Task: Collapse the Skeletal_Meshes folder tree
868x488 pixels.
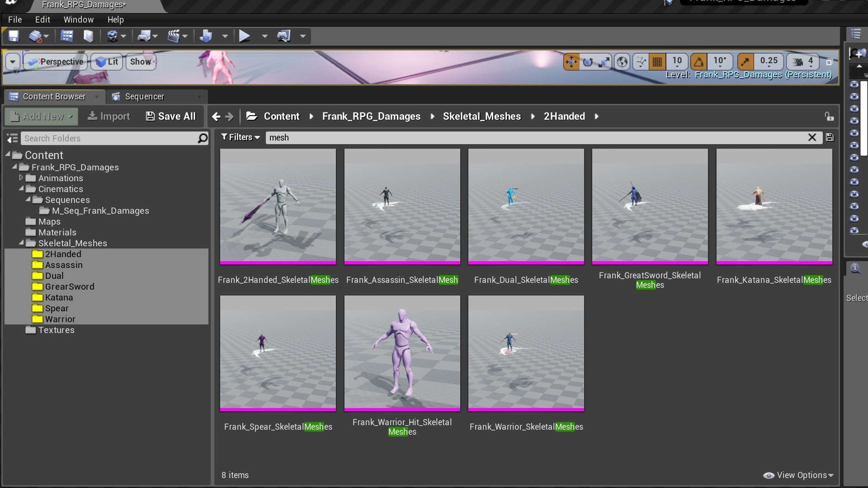Action: point(21,243)
